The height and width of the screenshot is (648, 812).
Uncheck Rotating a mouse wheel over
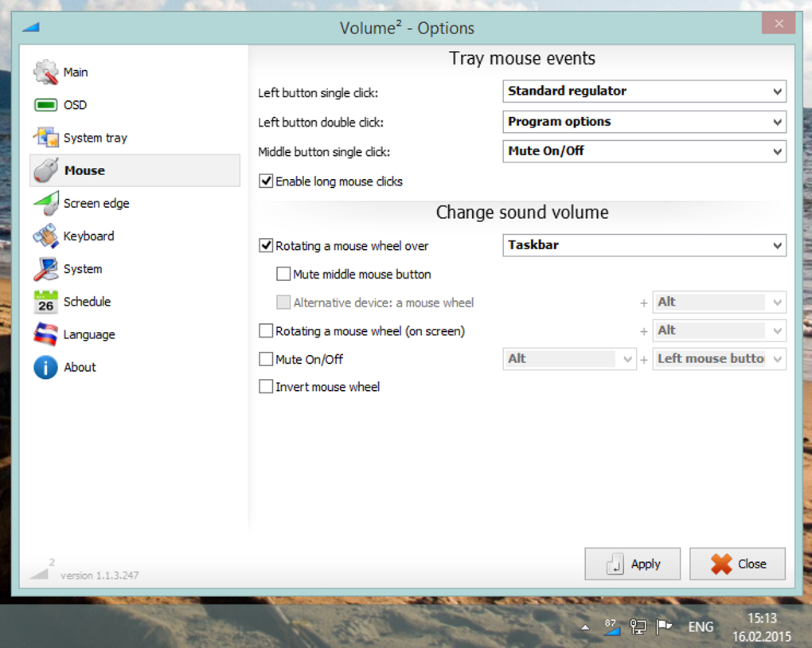coord(266,245)
